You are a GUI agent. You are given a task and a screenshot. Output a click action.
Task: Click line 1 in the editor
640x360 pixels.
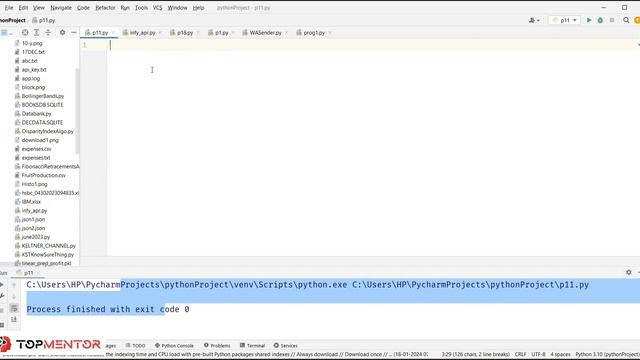pyautogui.click(x=373, y=45)
